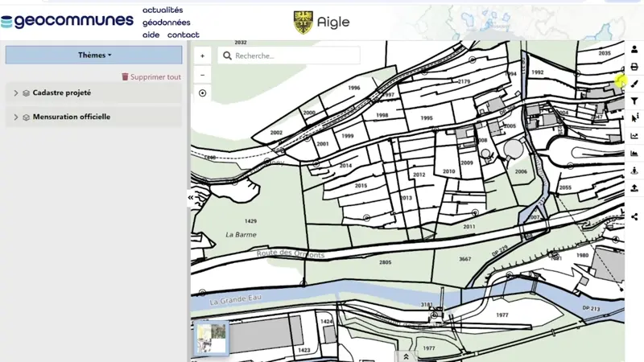This screenshot has height=362, width=644.
Task: Zoom out with the minus button
Action: click(202, 75)
